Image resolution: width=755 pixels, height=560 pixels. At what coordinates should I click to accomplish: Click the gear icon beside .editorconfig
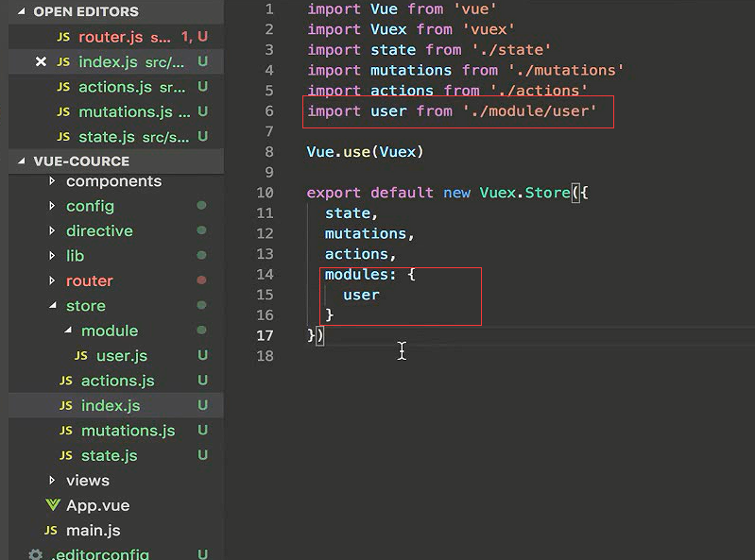coord(36,554)
